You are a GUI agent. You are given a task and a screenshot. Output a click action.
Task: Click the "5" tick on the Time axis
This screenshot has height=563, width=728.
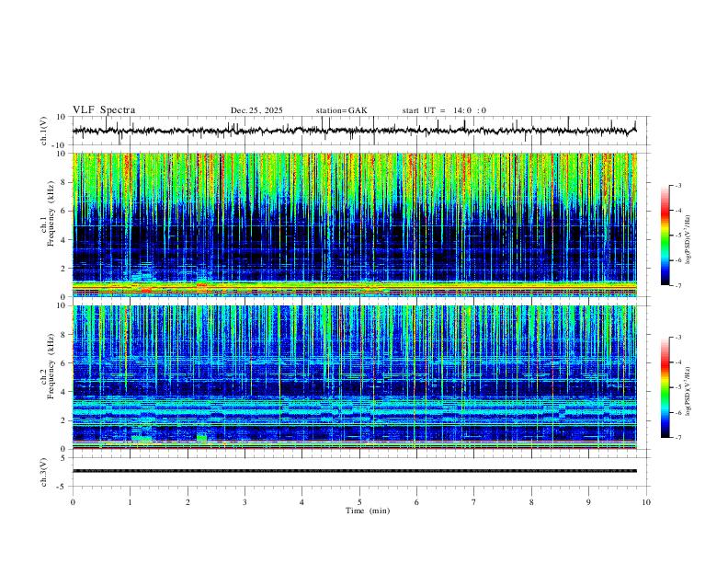pyautogui.click(x=359, y=502)
